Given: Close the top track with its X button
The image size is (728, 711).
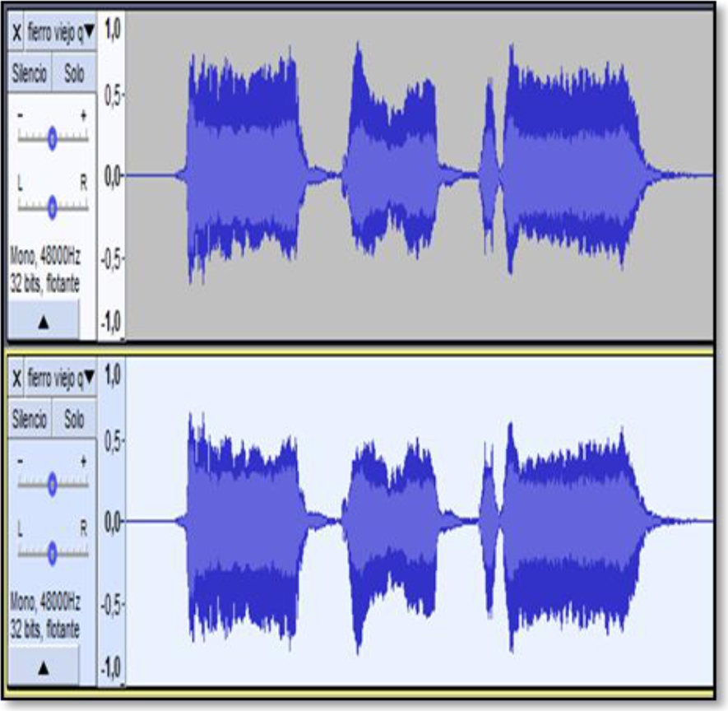Looking at the screenshot, I should point(16,33).
